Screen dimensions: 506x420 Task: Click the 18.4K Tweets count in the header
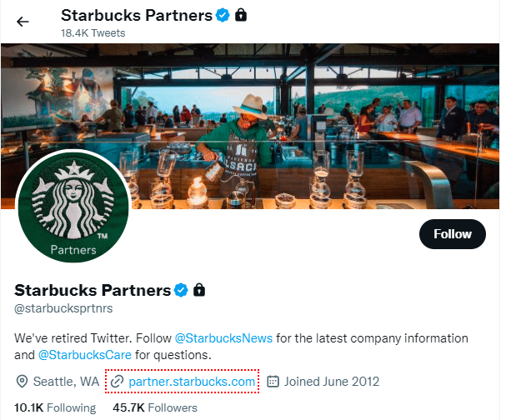click(93, 33)
